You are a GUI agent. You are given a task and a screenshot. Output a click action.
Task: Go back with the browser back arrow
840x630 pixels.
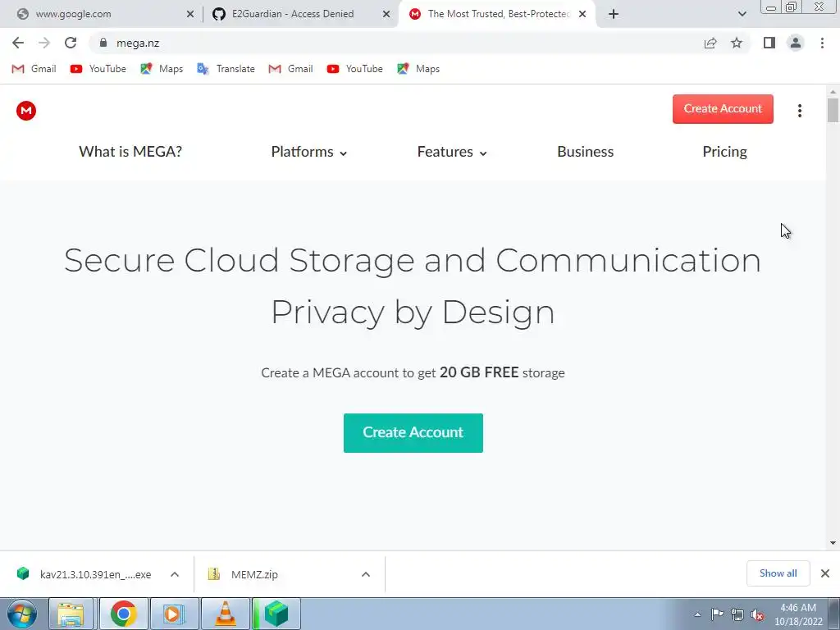18,43
